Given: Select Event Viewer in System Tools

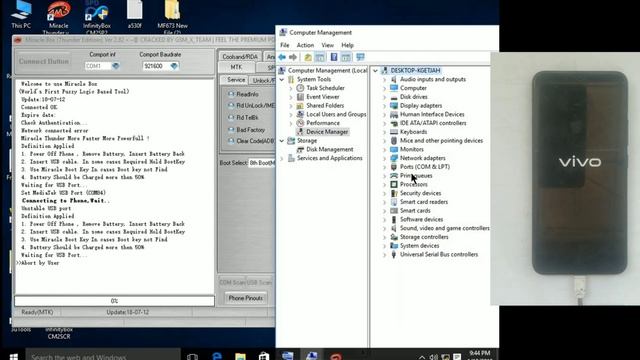Looking at the screenshot, I should [322, 97].
